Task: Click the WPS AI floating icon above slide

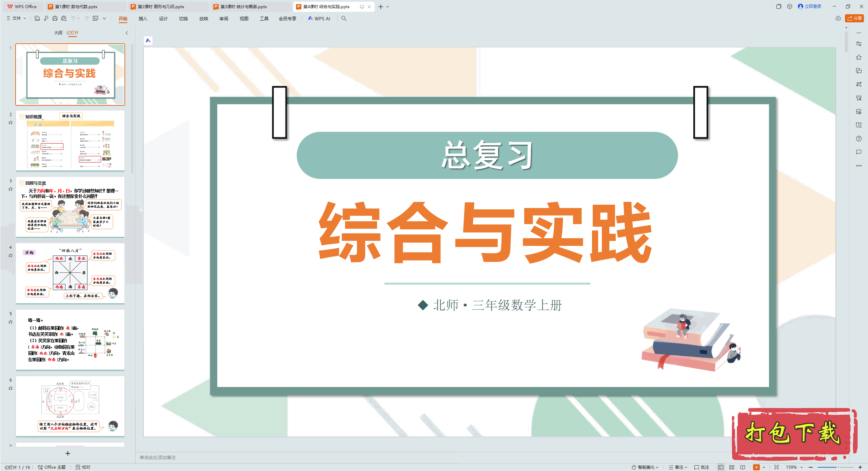Action: tap(148, 41)
